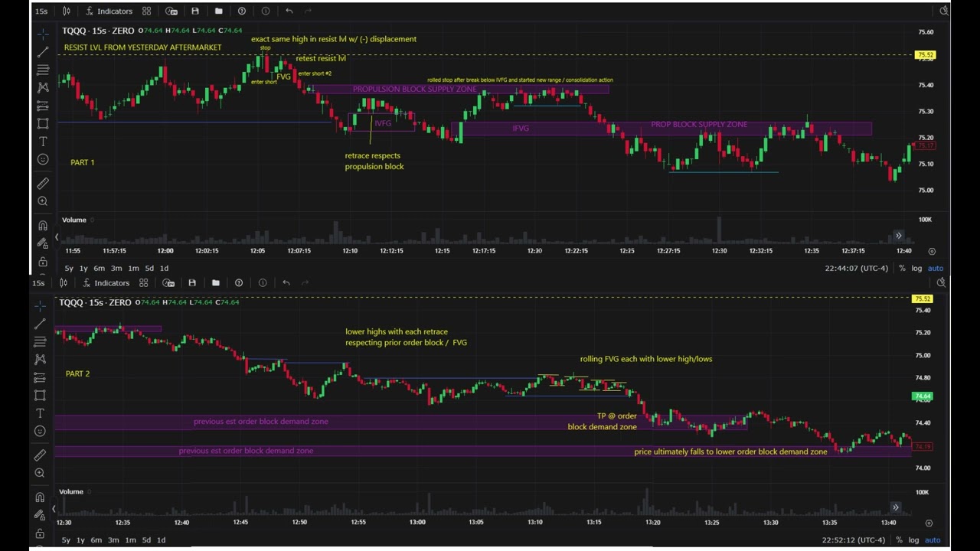Open timezone menu showing 22:52:12 (UTC-4)

point(853,540)
